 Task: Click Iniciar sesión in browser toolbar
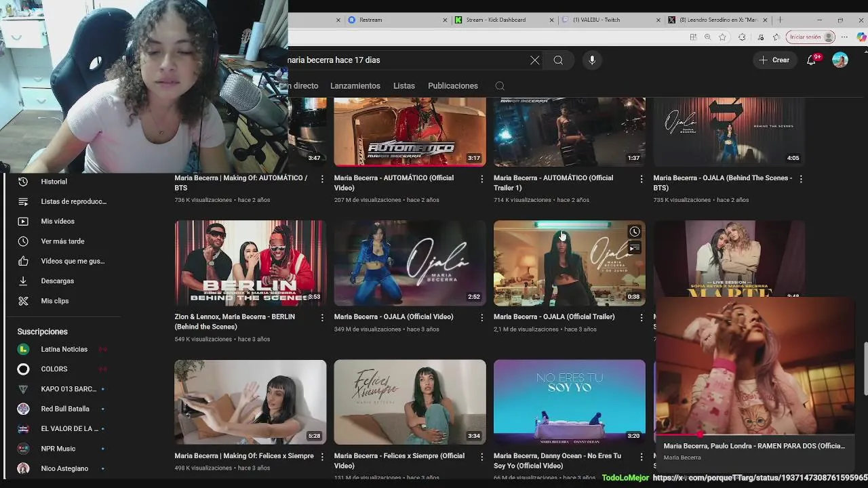click(810, 37)
